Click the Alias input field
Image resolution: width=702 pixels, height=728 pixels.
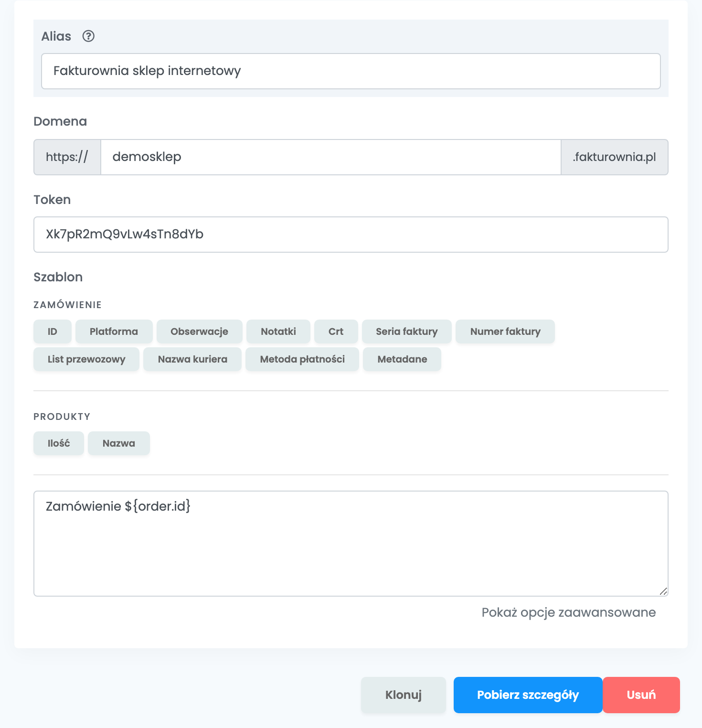tap(351, 71)
